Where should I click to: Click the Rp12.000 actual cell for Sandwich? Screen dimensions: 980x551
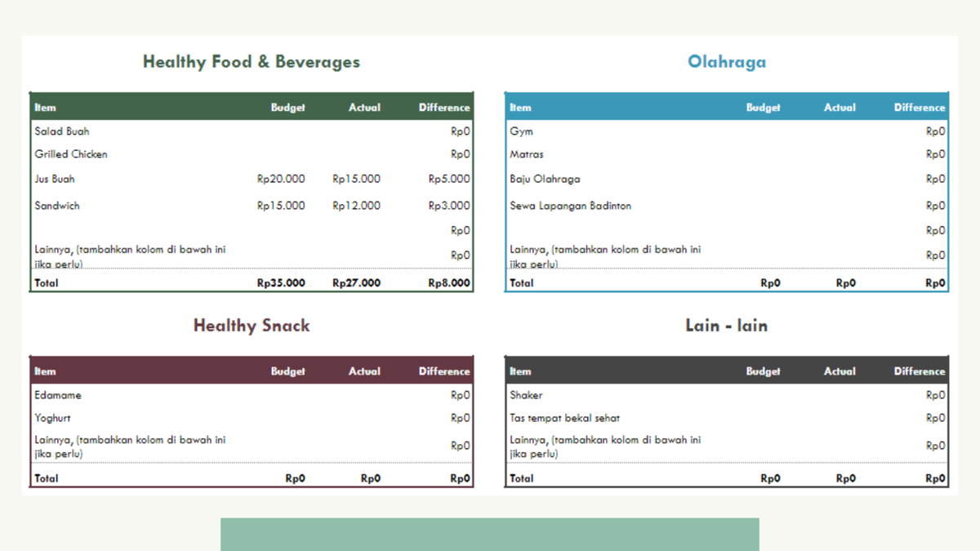tap(357, 206)
